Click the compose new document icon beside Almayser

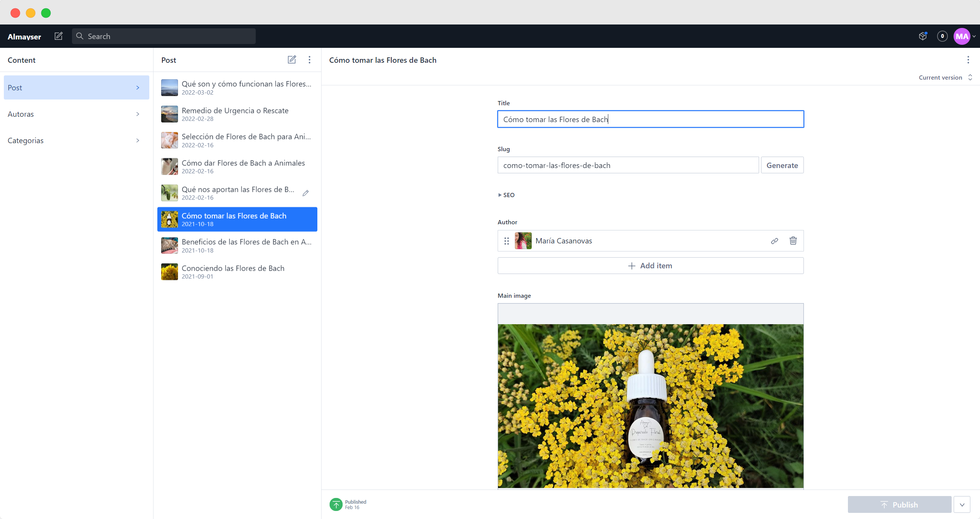(59, 36)
